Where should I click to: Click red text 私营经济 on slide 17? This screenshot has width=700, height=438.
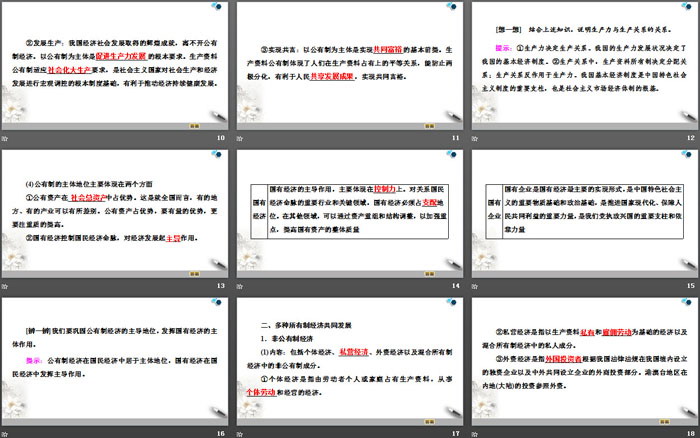(354, 352)
